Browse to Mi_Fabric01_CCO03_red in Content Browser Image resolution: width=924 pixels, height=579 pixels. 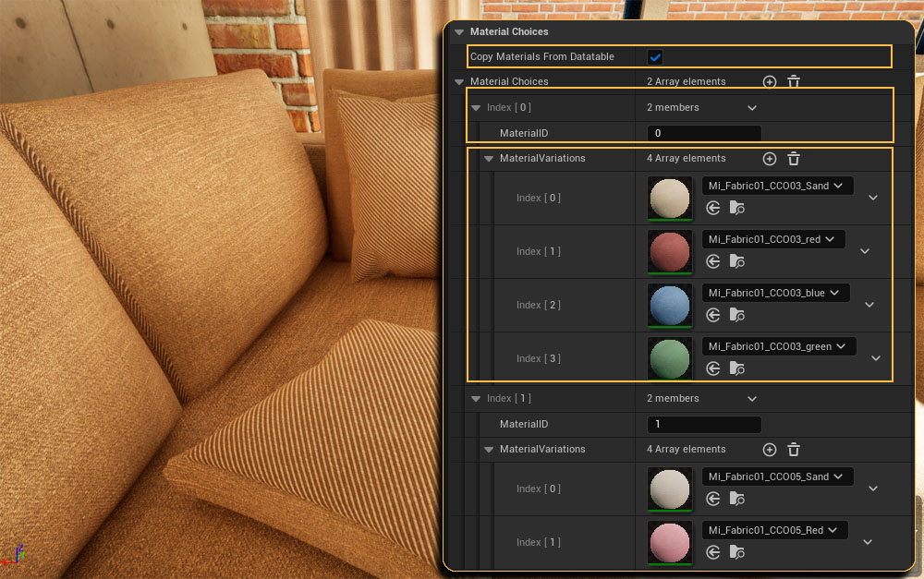tap(736, 261)
